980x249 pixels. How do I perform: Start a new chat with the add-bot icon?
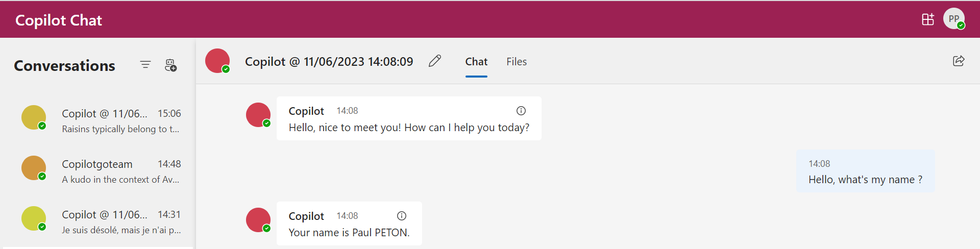[170, 65]
